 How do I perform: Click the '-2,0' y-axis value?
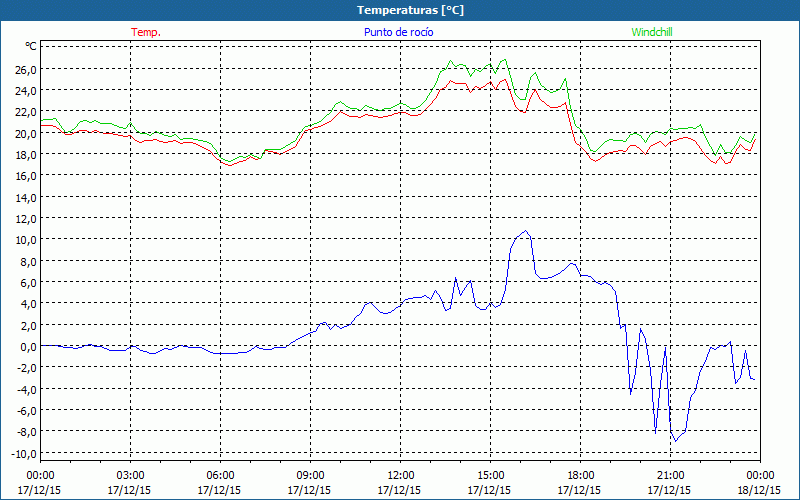click(27, 368)
